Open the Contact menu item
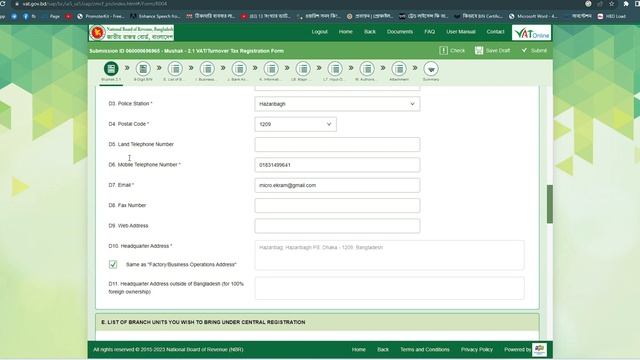Viewport: 640px width, 360px height. pyautogui.click(x=496, y=31)
